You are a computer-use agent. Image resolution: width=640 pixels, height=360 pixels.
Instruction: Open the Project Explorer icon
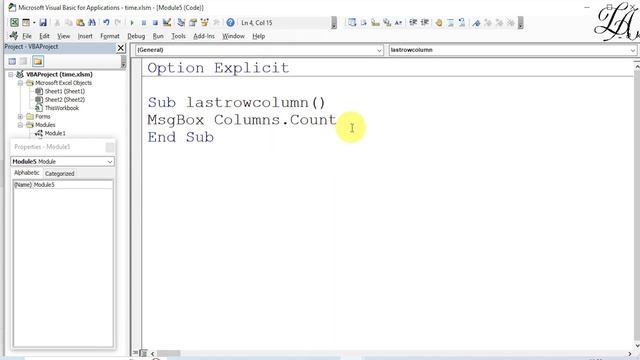[181, 22]
